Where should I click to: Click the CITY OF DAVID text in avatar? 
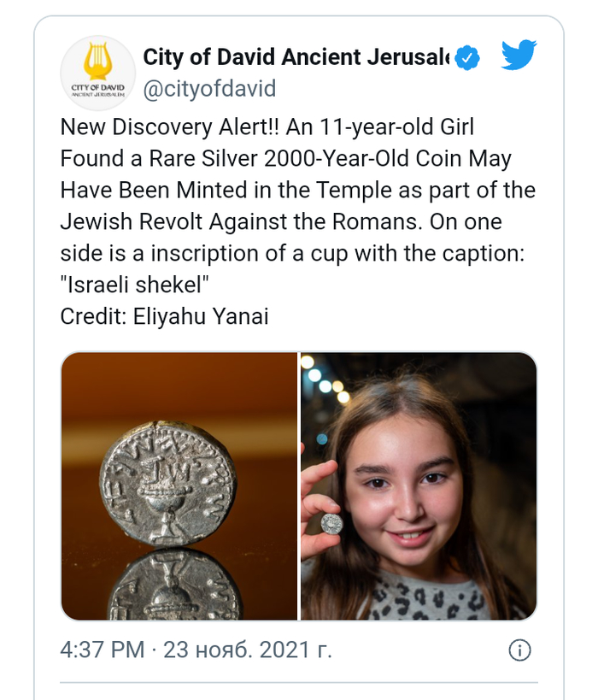97,87
